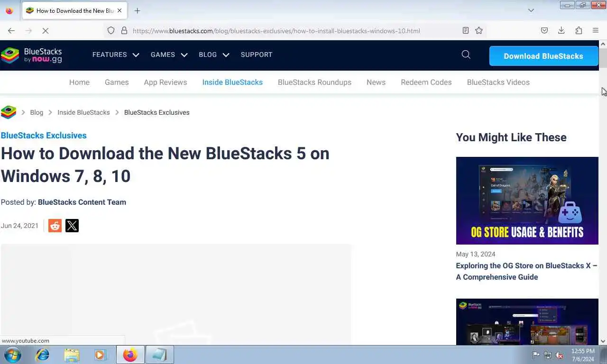Click the blue BlueStacks Exclusives category heading

point(44,136)
